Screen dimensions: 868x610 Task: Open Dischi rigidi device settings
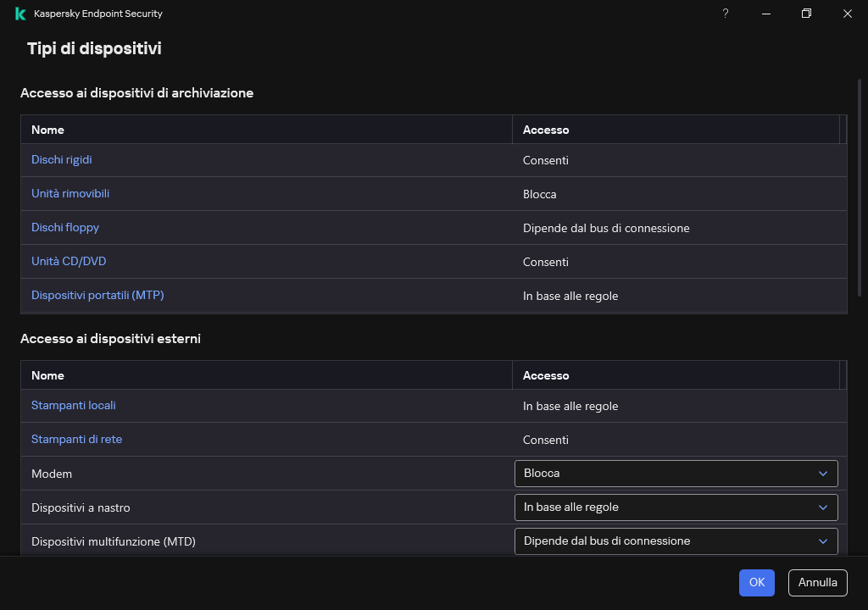point(61,159)
